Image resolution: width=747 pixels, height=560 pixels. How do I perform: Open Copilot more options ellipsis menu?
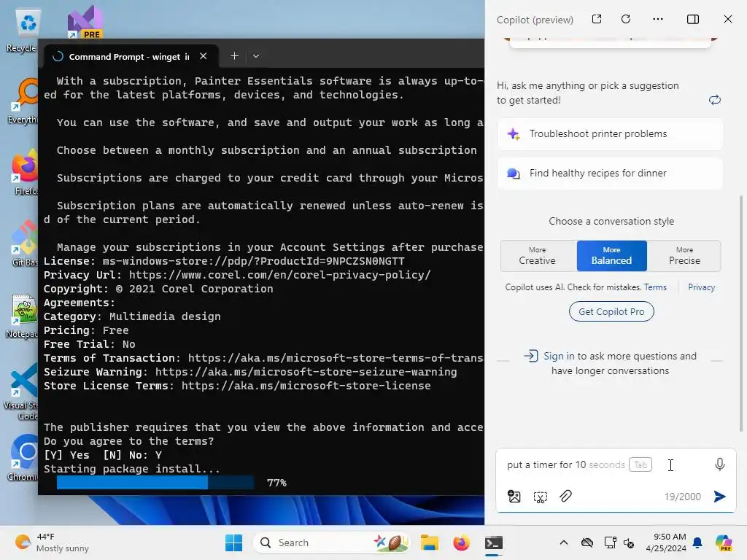pyautogui.click(x=658, y=19)
